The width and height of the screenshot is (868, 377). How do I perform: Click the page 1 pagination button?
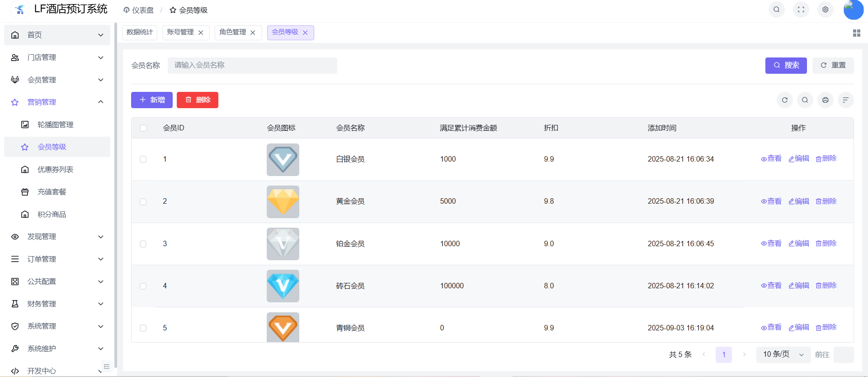724,354
